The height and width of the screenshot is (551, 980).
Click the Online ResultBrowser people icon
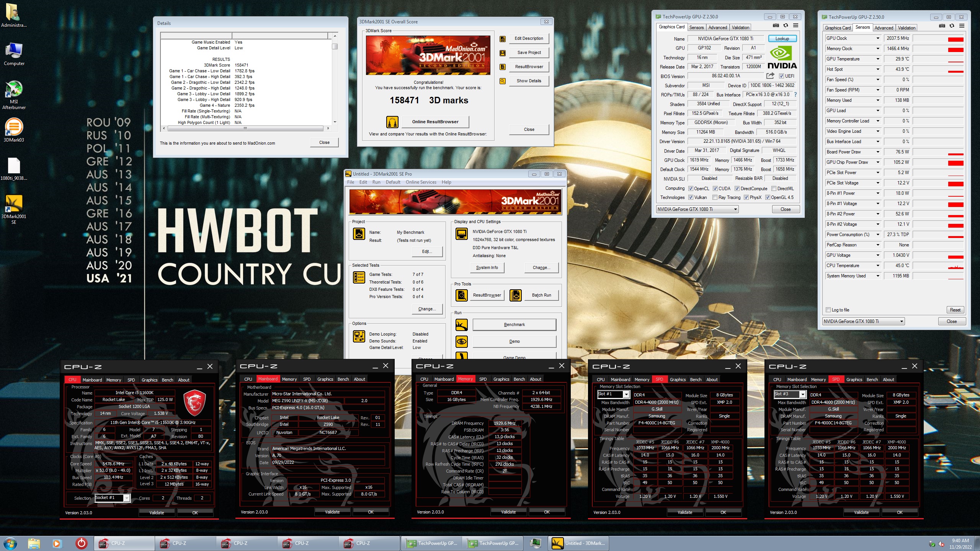(x=392, y=122)
